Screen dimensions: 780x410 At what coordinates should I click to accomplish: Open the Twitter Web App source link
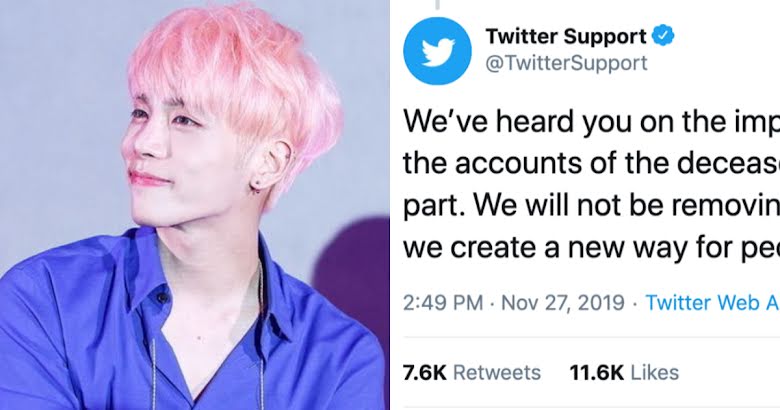click(x=712, y=303)
